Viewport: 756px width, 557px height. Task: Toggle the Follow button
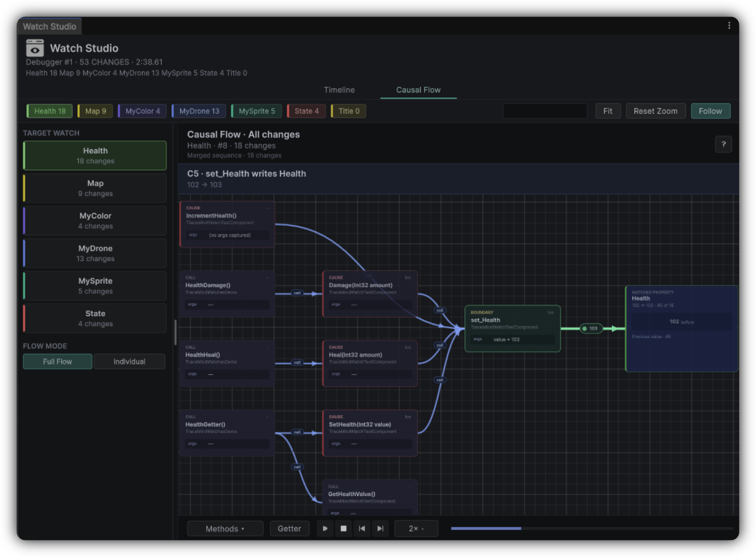click(x=710, y=111)
